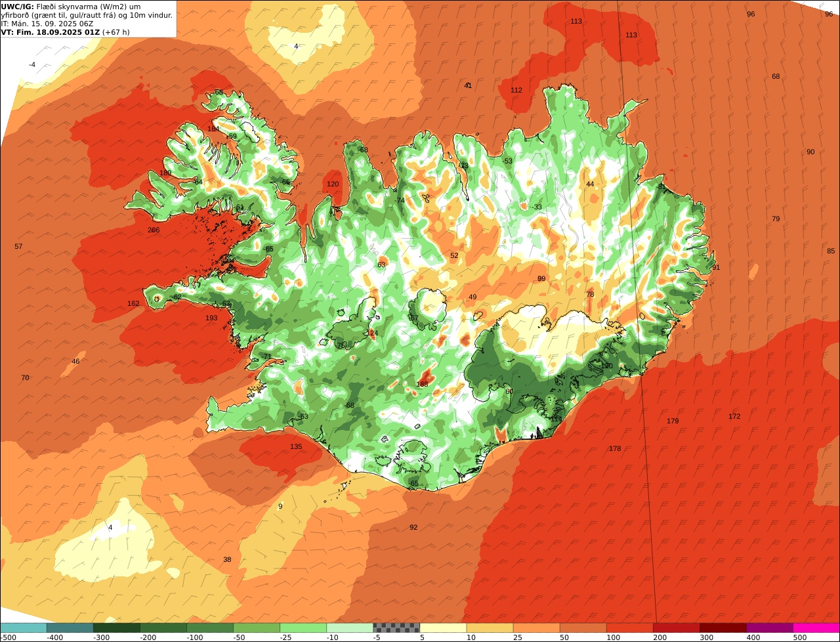Click the '120' value off the north coast
The height and width of the screenshot is (642, 840).
click(333, 184)
